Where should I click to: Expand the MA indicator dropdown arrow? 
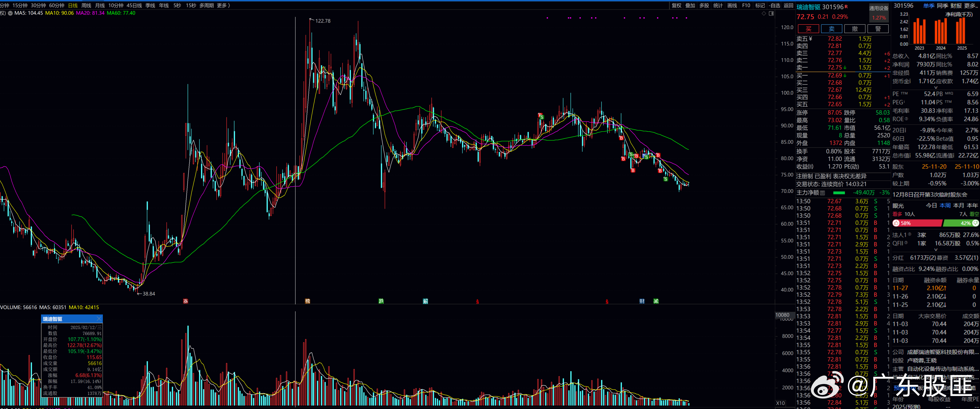[x=10, y=13]
